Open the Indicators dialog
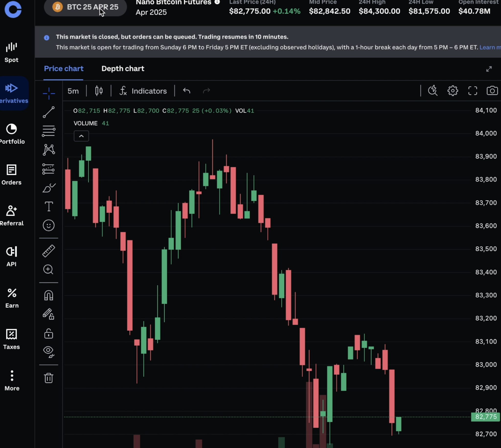Viewport: 501px width, 448px height. coord(143,91)
